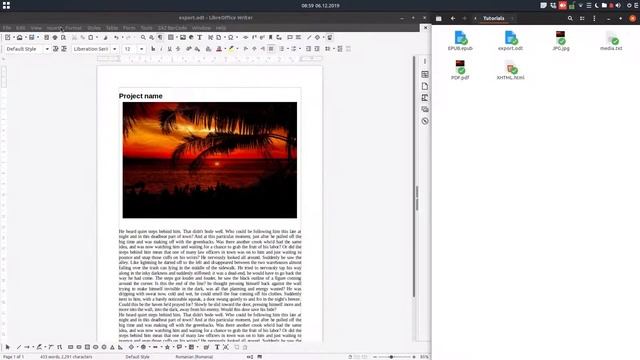Click the Insert Bookmark icon
The image size is (640, 360).
[x=270, y=38]
